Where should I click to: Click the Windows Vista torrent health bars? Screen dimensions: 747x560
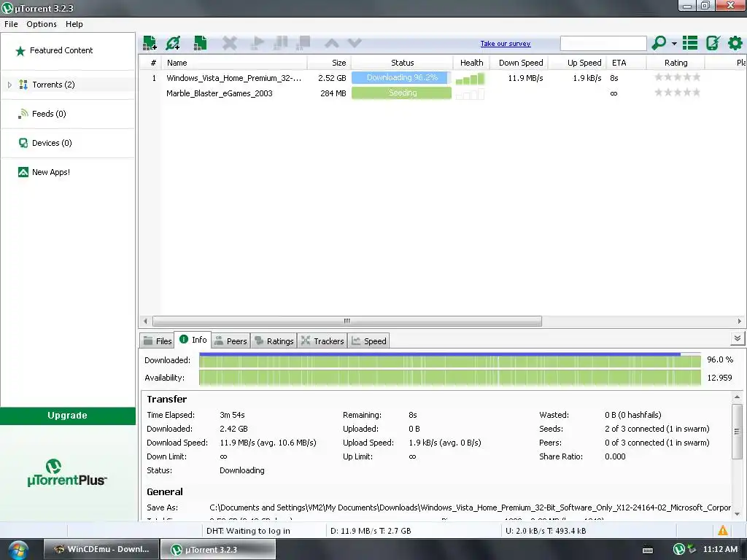[x=470, y=79]
